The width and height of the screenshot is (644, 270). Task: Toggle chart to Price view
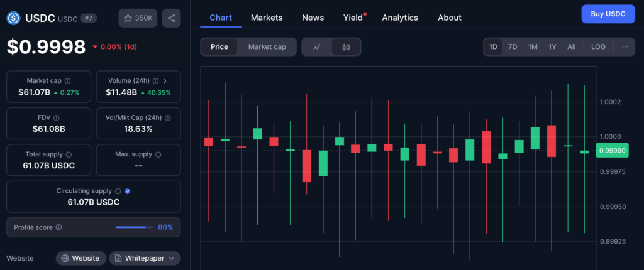[x=219, y=47]
